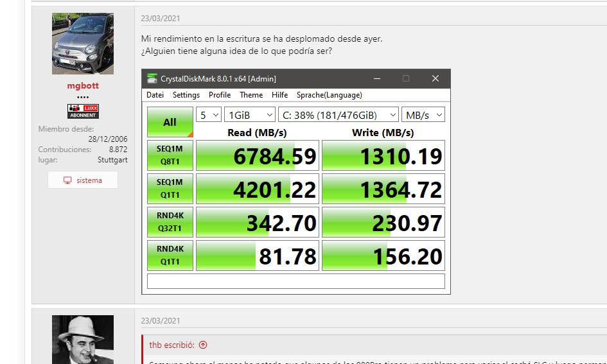Expand the test count dropdown showing 5
This screenshot has width=607, height=364.
point(209,115)
